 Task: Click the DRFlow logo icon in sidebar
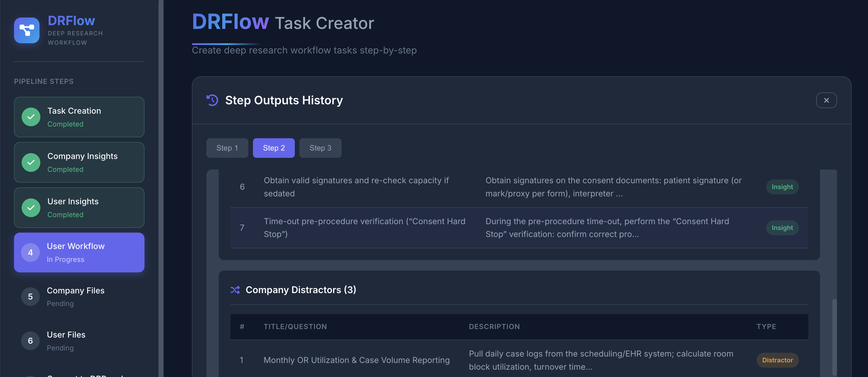point(27,30)
